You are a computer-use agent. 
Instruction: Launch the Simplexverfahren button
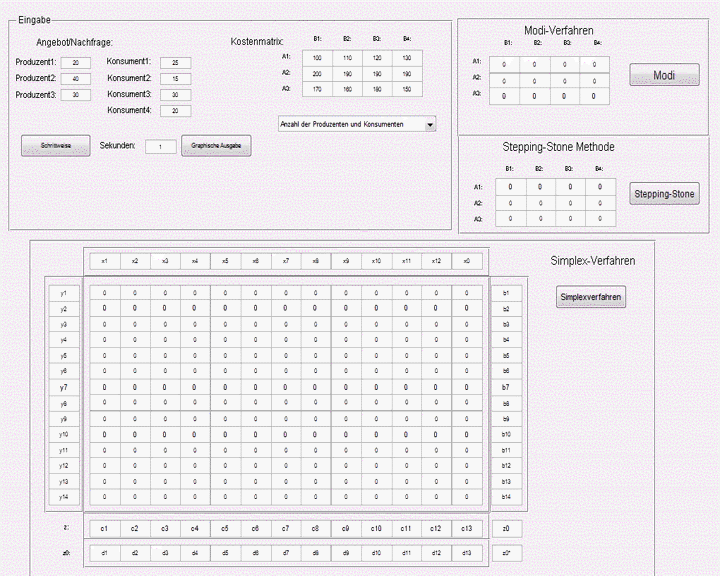591,297
